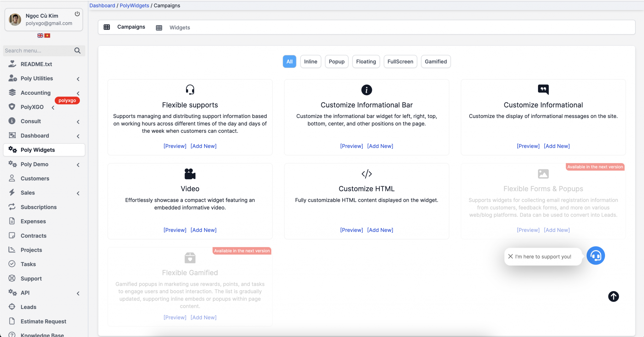Open the Preview link for Video widget
644x337 pixels.
tap(175, 230)
